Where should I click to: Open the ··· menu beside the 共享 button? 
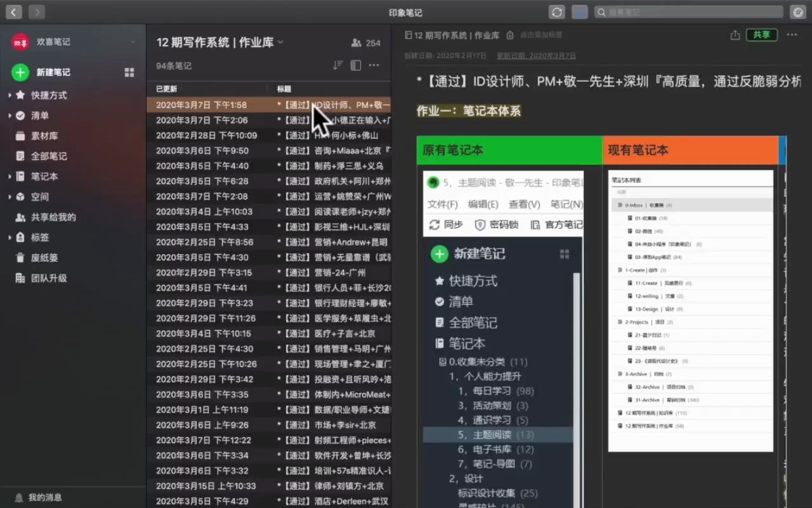[792, 35]
